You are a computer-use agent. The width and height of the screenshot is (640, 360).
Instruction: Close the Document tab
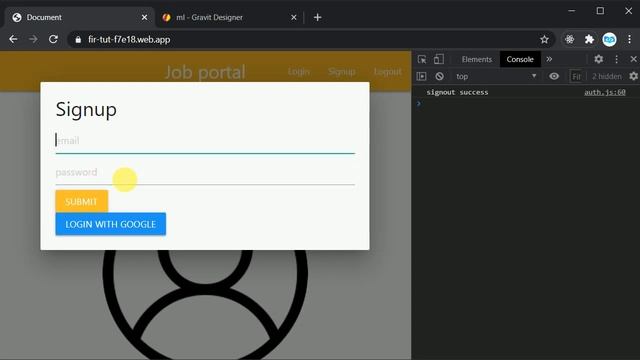(144, 17)
